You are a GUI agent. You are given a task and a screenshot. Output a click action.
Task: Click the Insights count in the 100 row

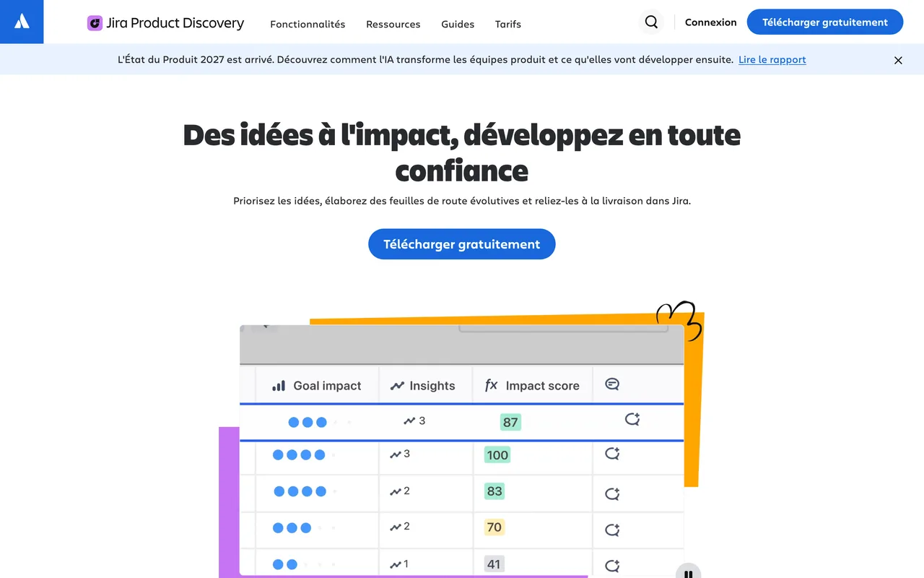coord(400,454)
